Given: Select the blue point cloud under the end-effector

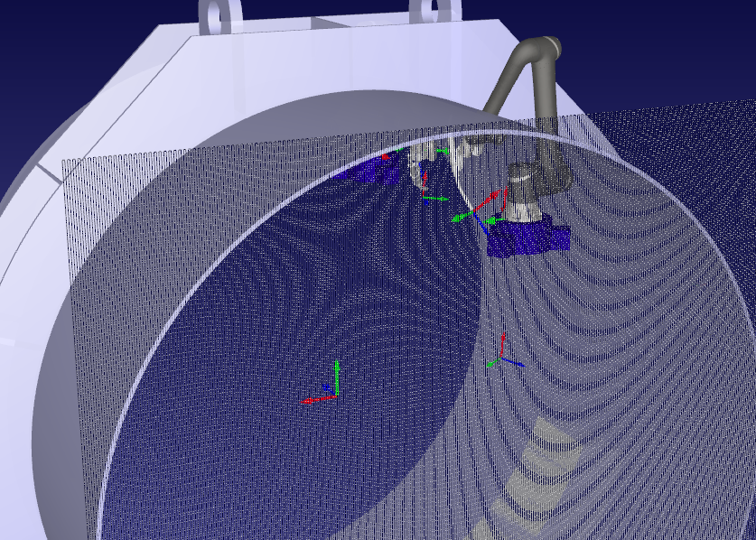Looking at the screenshot, I should [x=527, y=238].
